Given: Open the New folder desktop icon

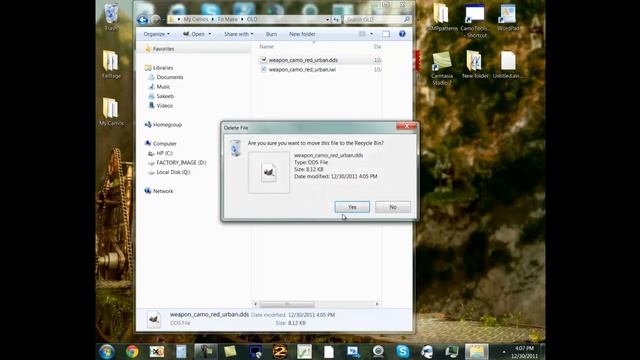Looking at the screenshot, I should (475, 64).
